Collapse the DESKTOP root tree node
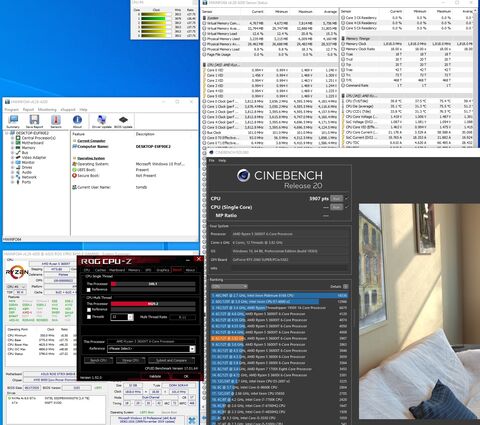Screen dimensions: 480x425 [x=7, y=133]
